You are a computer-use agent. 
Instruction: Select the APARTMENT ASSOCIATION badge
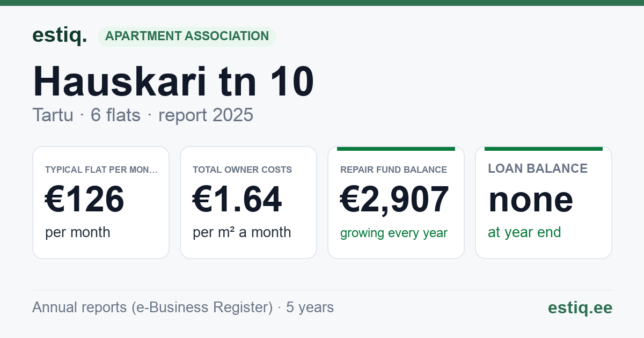pos(187,36)
